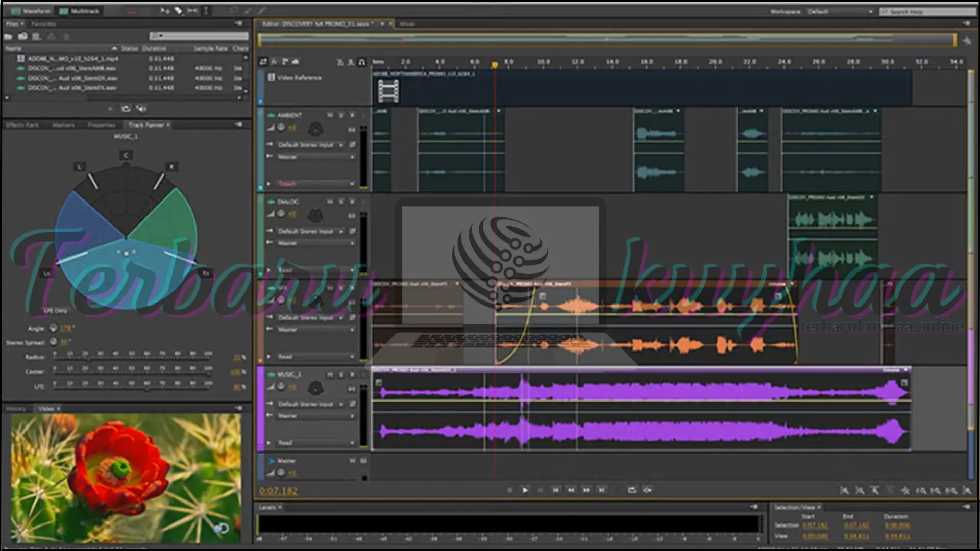Switch to Multitrack view
Screen dimensions: 980x551
click(79, 11)
